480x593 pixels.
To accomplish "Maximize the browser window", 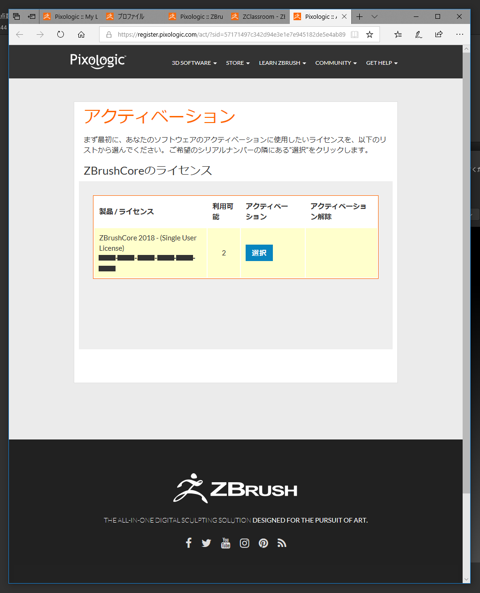I will [438, 17].
